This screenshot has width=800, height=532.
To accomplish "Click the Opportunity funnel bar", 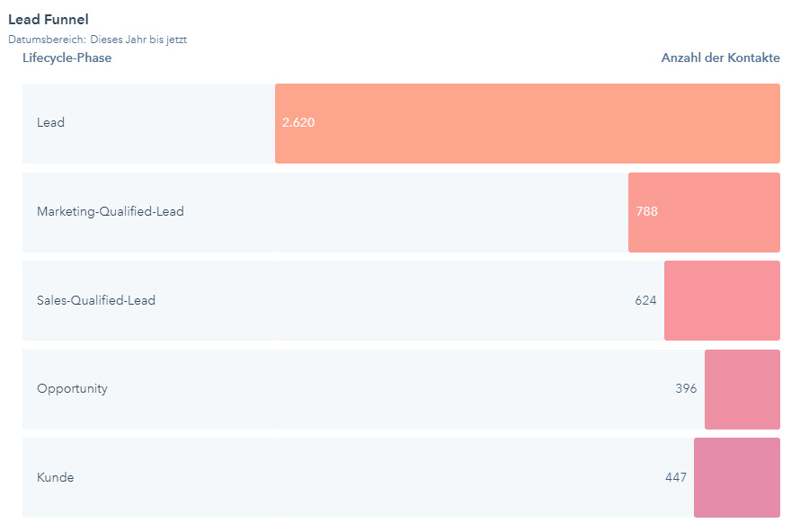I will point(742,389).
